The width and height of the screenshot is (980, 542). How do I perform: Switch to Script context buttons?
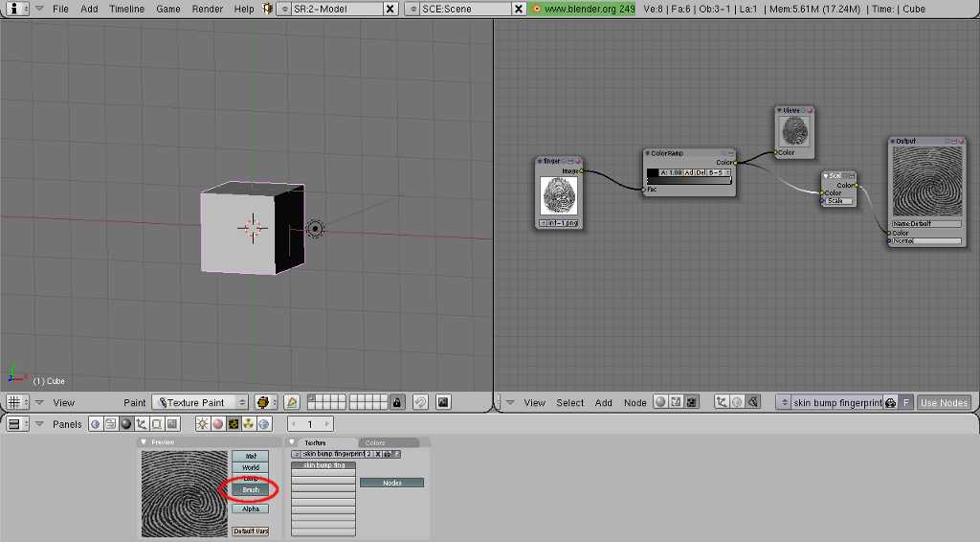[x=111, y=424]
